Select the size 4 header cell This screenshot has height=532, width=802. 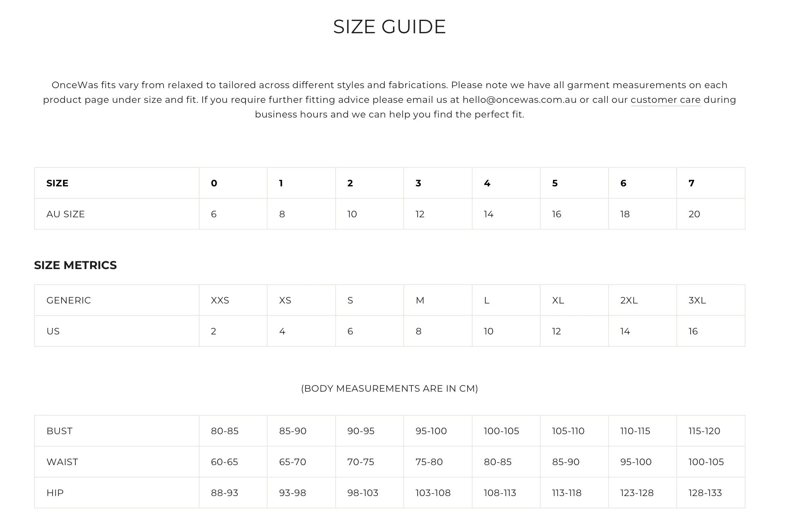pyautogui.click(x=506, y=183)
